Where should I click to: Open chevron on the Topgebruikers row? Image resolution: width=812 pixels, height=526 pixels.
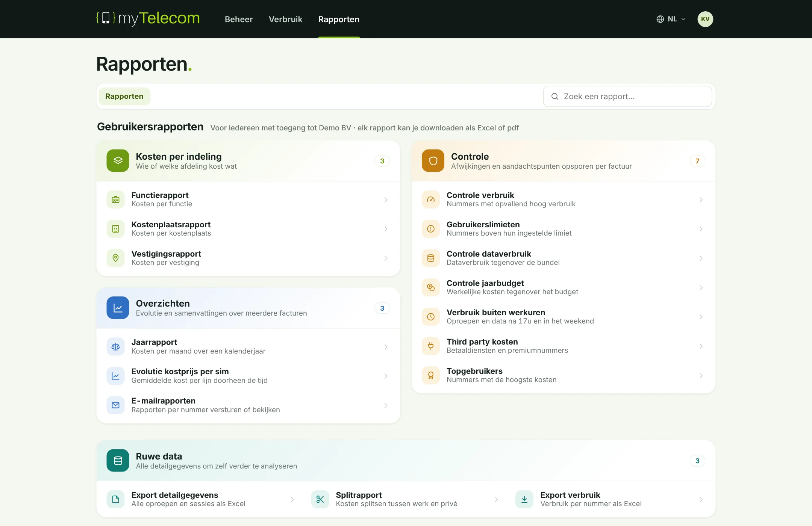coord(701,376)
